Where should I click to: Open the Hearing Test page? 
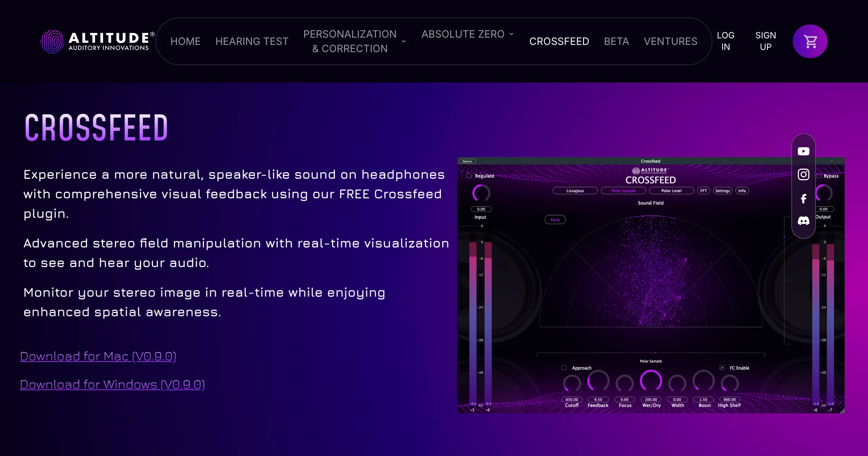252,41
